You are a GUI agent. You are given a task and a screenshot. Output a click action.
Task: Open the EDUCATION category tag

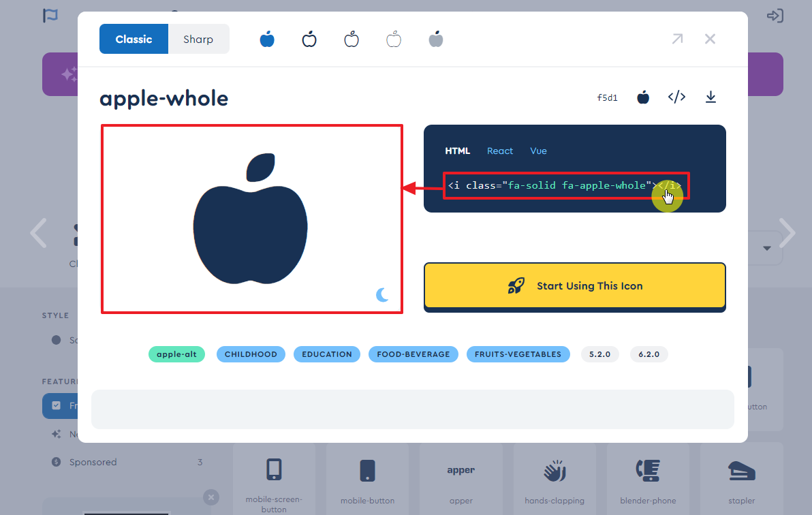click(x=327, y=354)
